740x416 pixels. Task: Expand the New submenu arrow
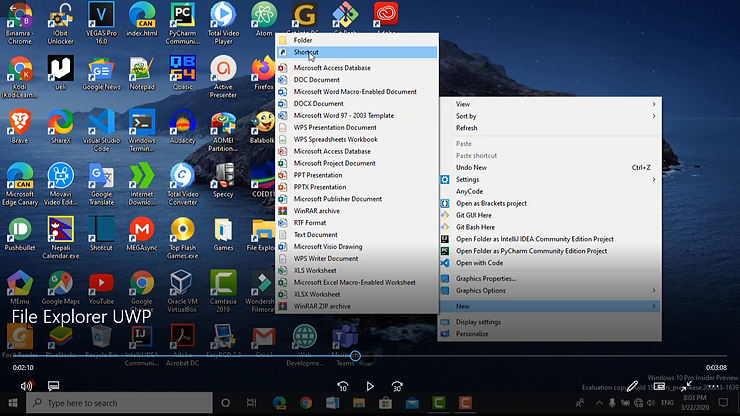coord(654,306)
